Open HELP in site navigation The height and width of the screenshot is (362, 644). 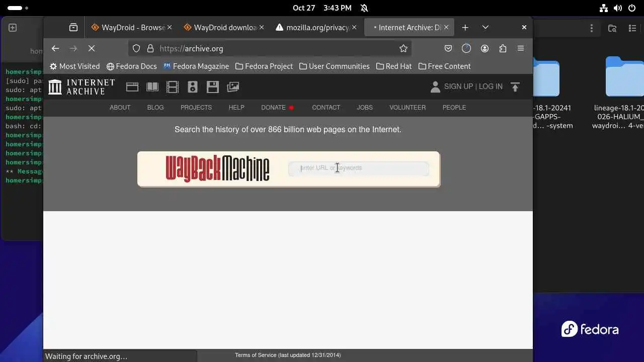(x=236, y=108)
